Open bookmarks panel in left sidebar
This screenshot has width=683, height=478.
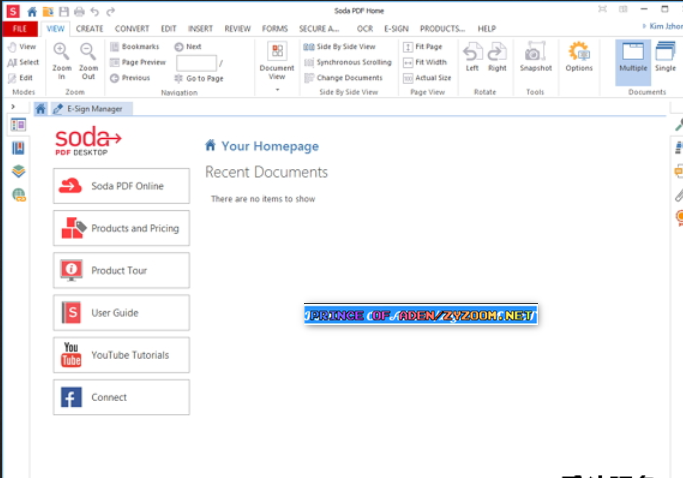pos(18,149)
